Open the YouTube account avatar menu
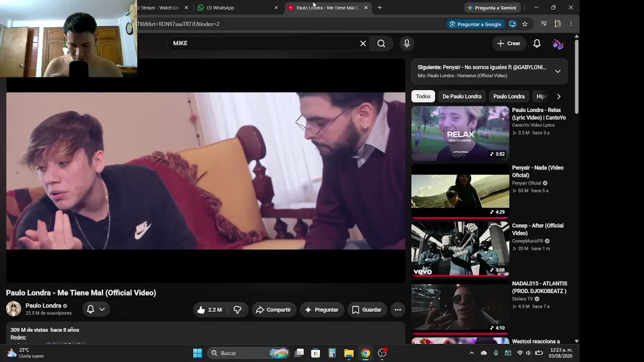This screenshot has height=362, width=644. (558, 44)
